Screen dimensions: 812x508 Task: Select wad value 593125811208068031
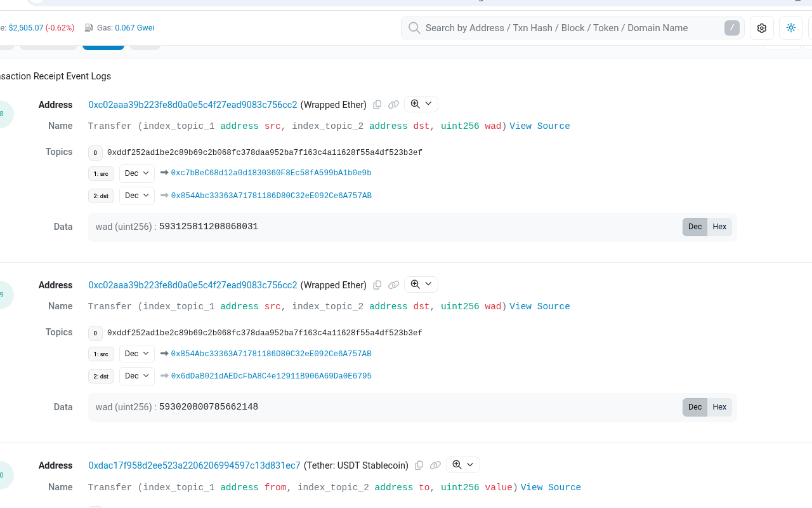click(209, 227)
